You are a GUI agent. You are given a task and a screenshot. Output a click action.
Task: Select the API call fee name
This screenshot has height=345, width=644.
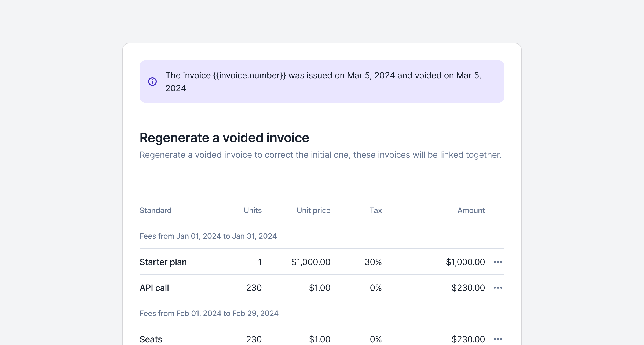(x=154, y=288)
